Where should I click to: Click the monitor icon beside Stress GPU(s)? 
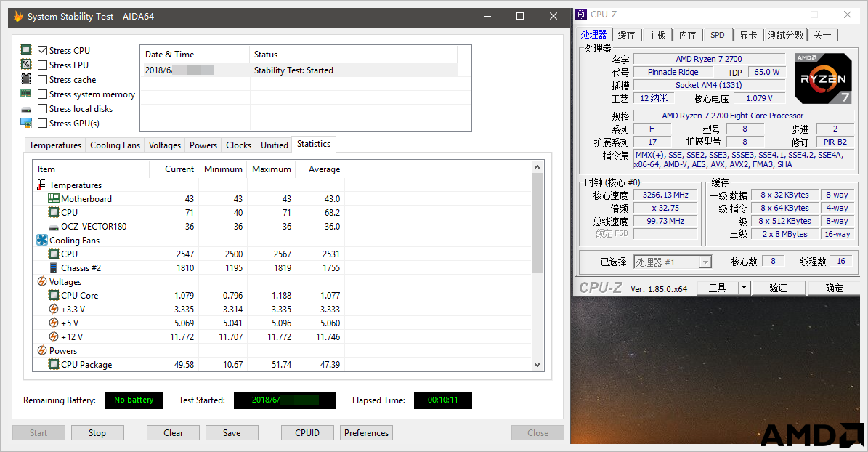coord(26,123)
